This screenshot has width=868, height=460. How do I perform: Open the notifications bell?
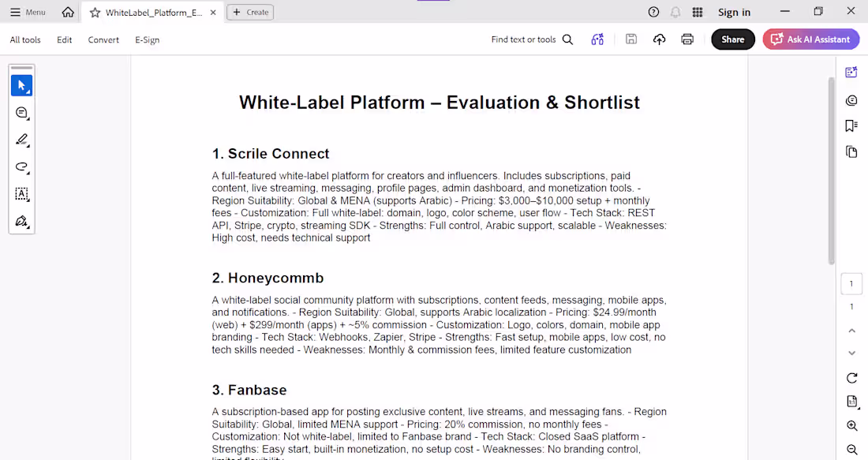tap(675, 12)
